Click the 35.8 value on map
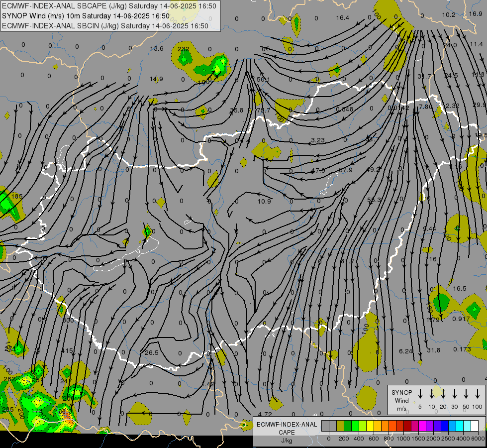This screenshot has height=448, width=487. [237, 110]
